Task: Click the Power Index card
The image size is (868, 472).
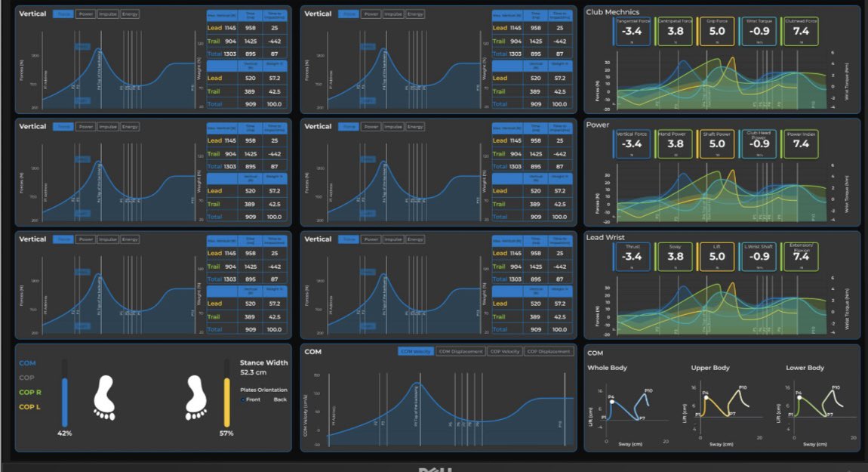Action: click(x=801, y=144)
